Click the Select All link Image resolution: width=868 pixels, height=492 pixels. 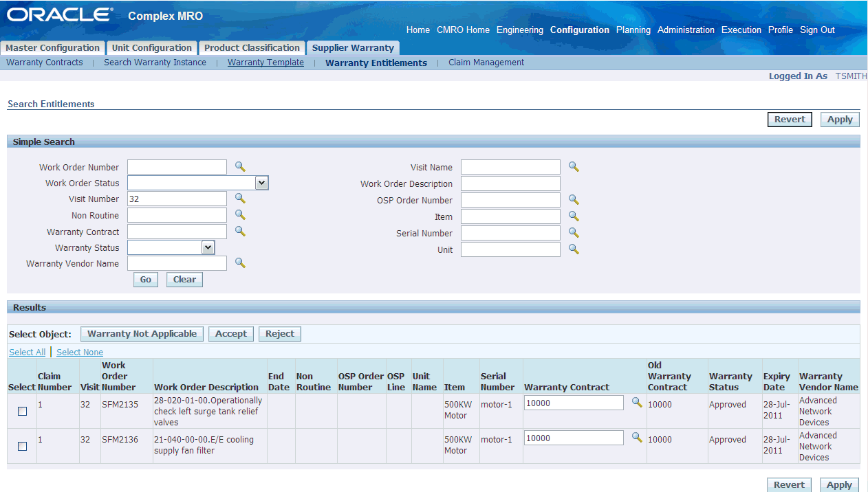coord(28,352)
